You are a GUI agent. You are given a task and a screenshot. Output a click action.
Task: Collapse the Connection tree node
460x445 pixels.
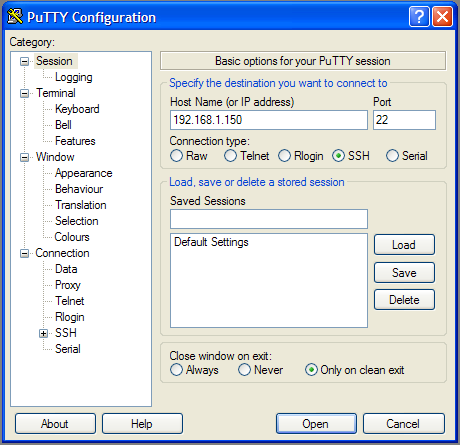tap(24, 253)
